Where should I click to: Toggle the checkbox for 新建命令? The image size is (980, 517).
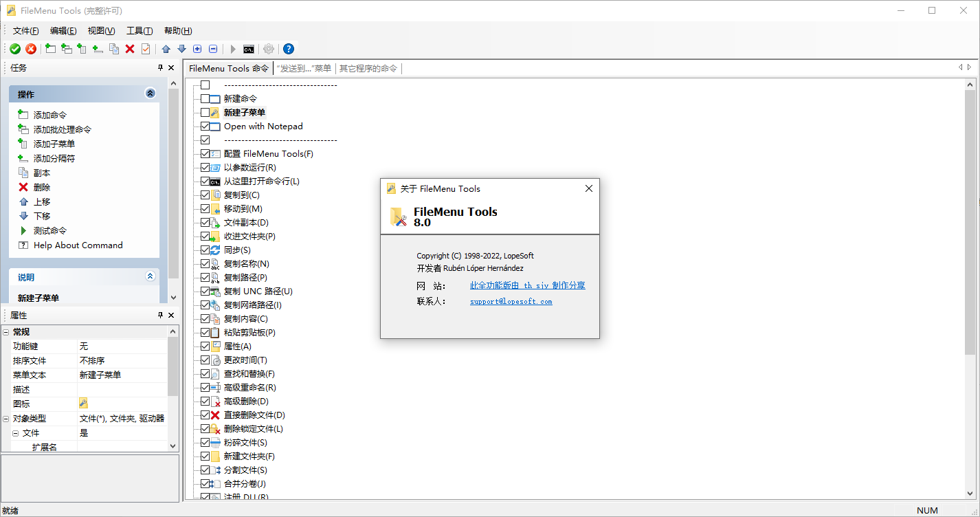point(205,99)
